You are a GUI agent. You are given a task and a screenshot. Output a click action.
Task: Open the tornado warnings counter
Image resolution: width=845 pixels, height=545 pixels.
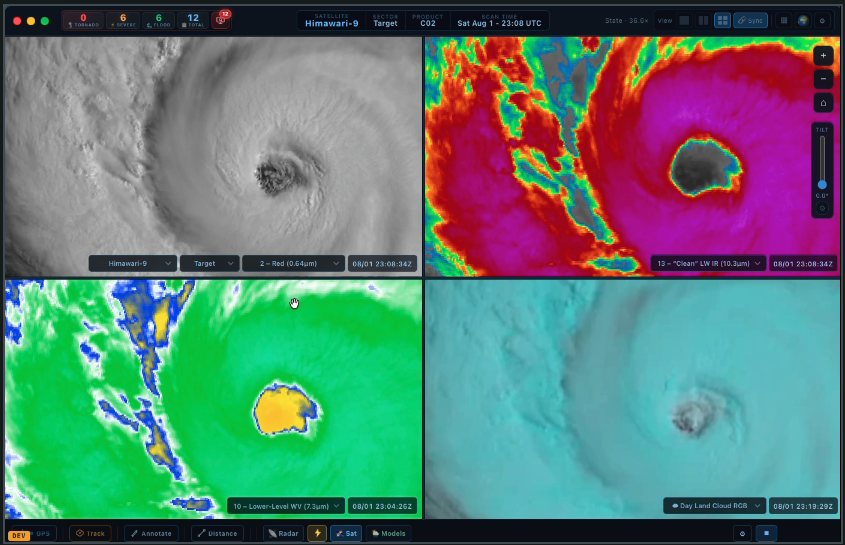click(x=83, y=20)
